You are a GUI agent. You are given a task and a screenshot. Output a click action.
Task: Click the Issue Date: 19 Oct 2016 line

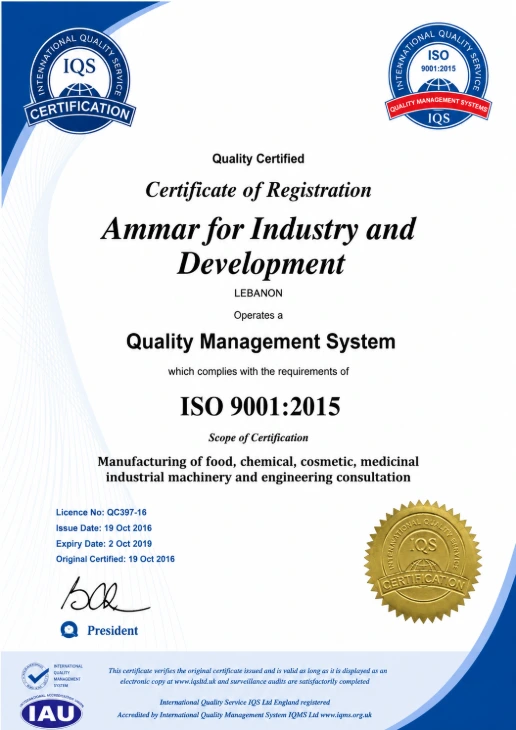[104, 528]
